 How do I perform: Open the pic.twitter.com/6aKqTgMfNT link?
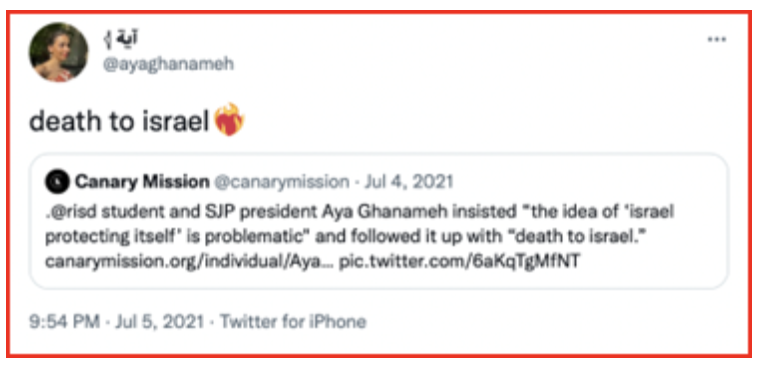[459, 262]
